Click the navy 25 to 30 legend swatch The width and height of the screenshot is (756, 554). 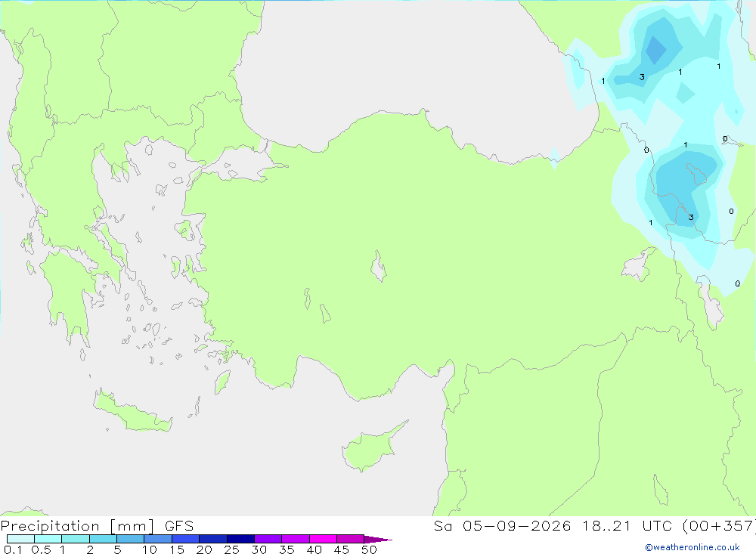coord(240,539)
